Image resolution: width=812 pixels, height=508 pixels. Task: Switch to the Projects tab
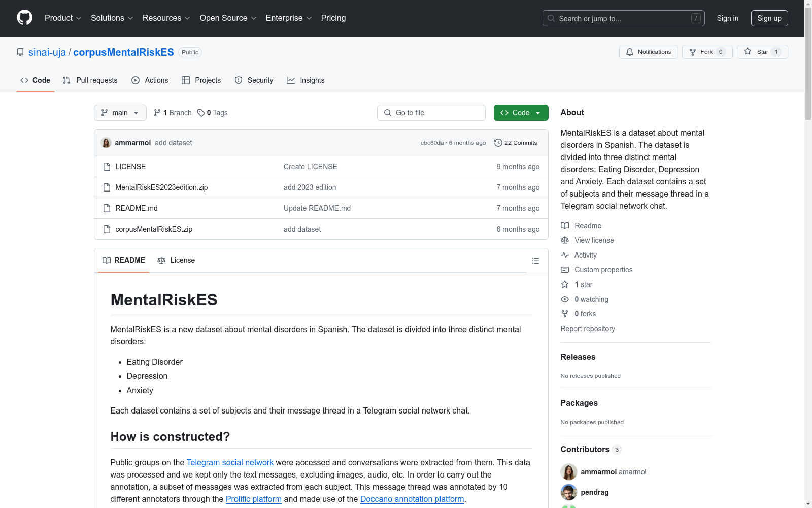point(201,80)
